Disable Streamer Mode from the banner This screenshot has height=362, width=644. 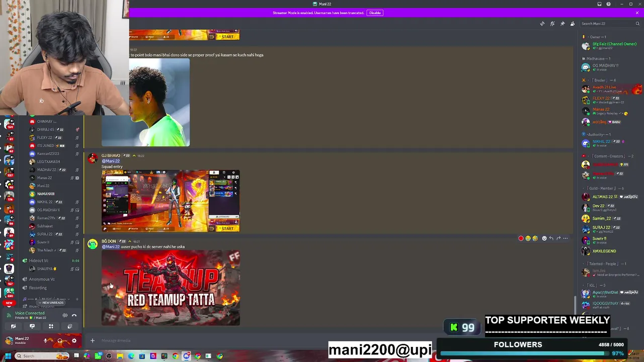pyautogui.click(x=375, y=13)
